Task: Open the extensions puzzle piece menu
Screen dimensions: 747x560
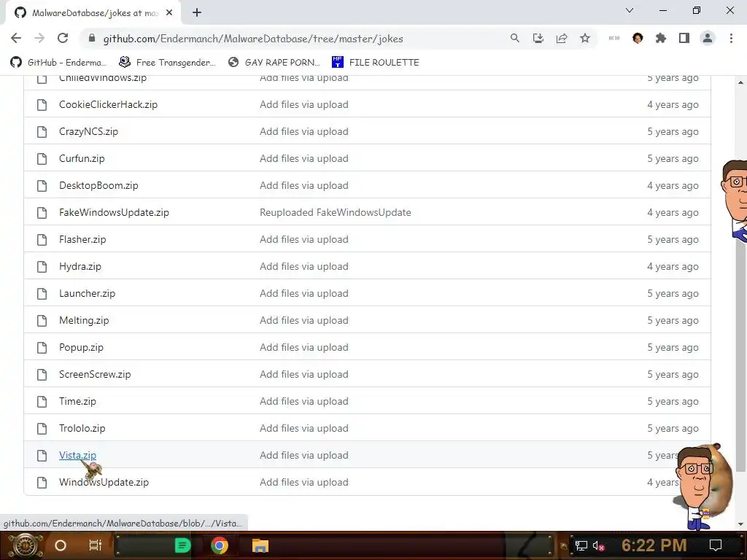Action: tap(661, 39)
